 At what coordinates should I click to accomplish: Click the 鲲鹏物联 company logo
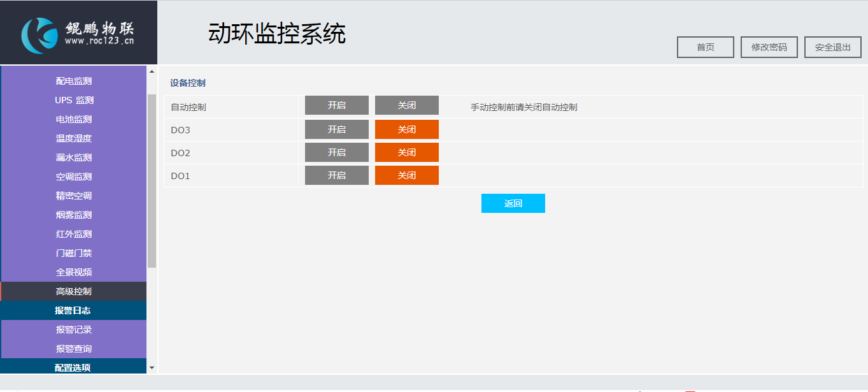tap(76, 31)
